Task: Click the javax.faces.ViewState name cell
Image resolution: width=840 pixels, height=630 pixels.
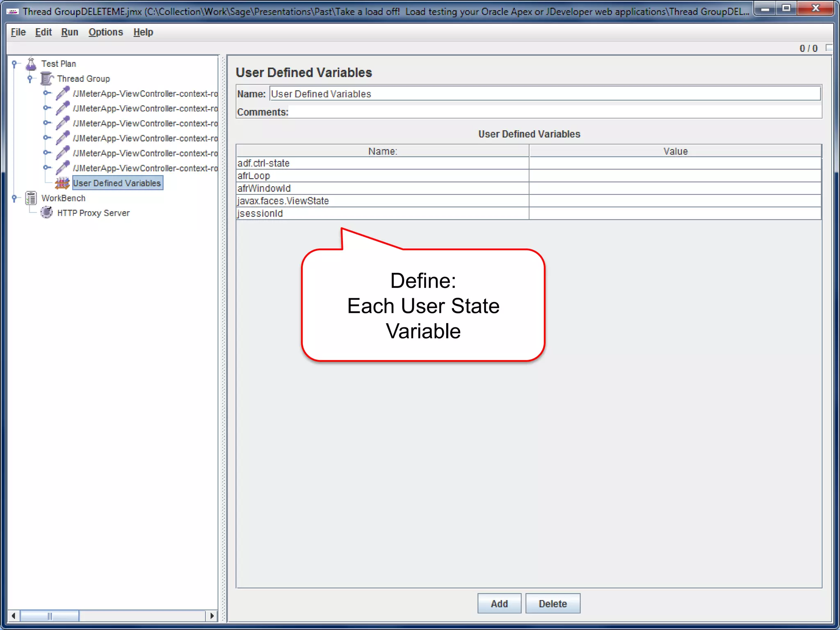Action: 382,201
